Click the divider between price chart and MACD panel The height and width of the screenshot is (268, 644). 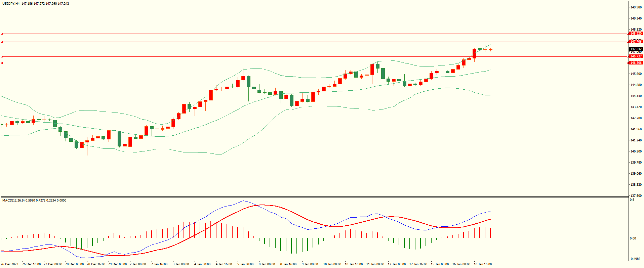tap(314, 197)
